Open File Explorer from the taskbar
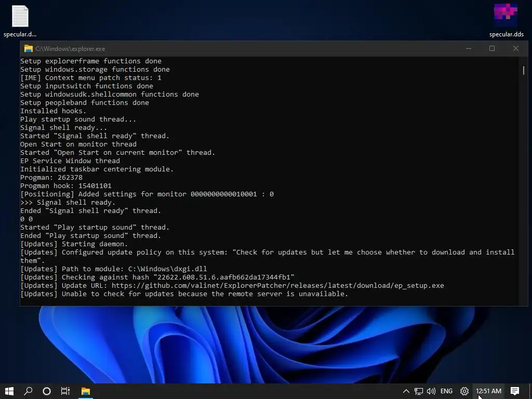 coord(86,391)
